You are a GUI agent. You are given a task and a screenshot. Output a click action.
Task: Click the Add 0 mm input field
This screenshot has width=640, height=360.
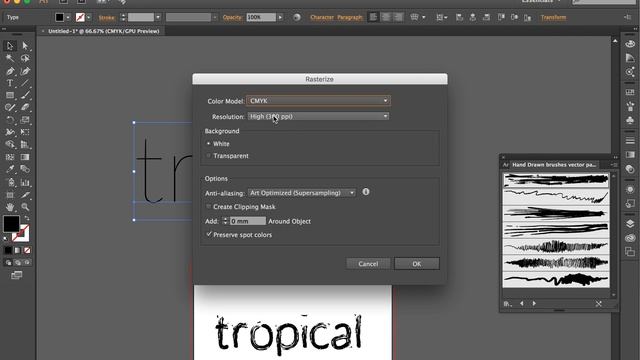pos(248,221)
